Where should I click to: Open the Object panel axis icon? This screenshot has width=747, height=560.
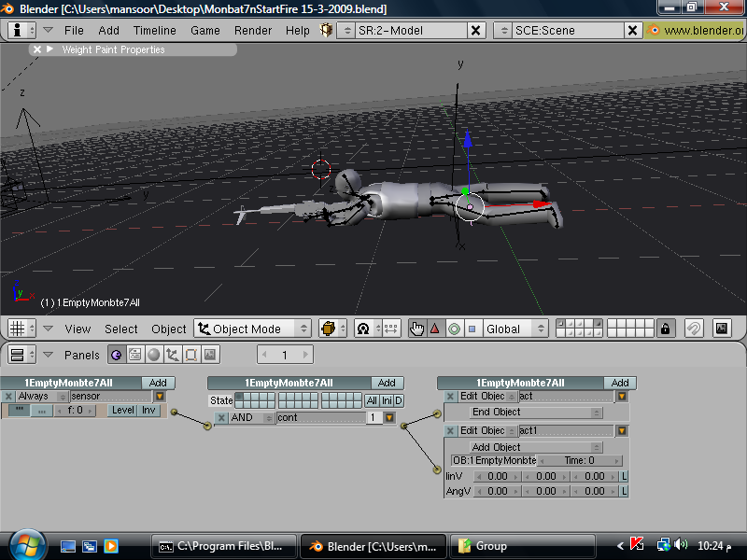coord(173,355)
